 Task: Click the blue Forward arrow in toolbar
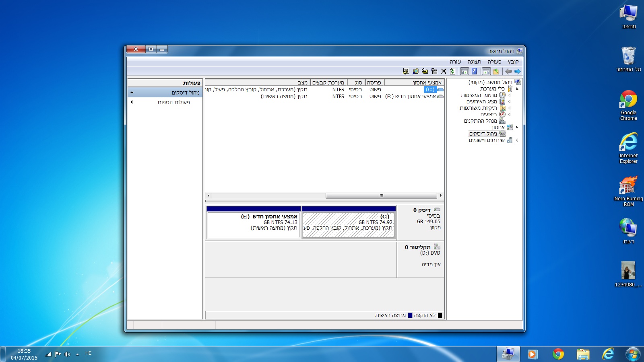click(x=518, y=72)
